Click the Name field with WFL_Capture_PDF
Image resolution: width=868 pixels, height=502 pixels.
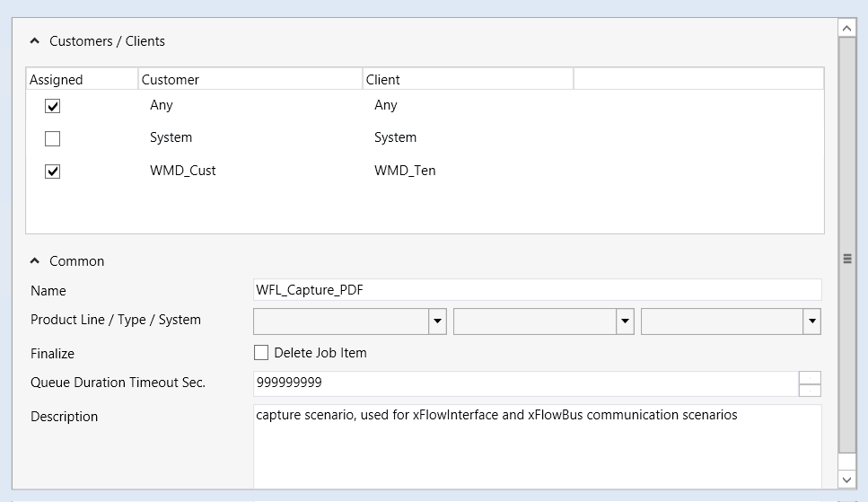pos(537,290)
